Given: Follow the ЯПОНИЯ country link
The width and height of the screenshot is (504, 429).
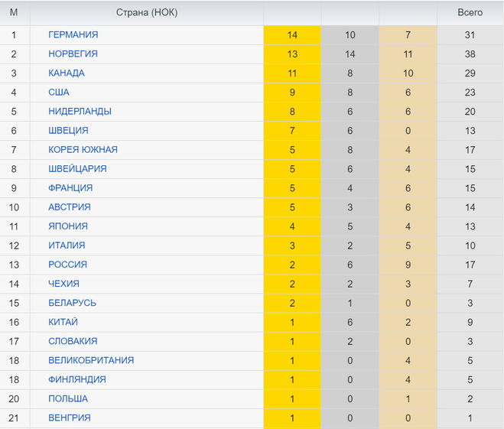Looking at the screenshot, I should click(x=68, y=226).
